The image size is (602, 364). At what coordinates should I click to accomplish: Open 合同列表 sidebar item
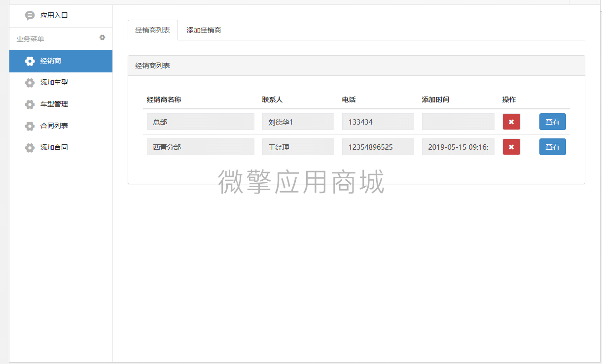[x=61, y=126]
